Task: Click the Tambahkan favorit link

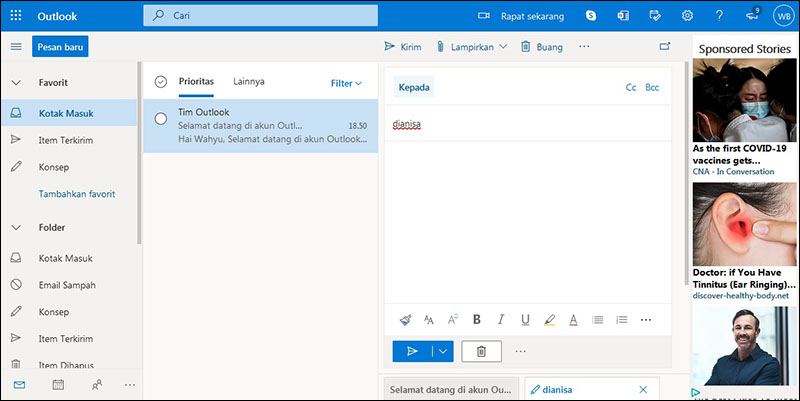Action: coord(76,194)
